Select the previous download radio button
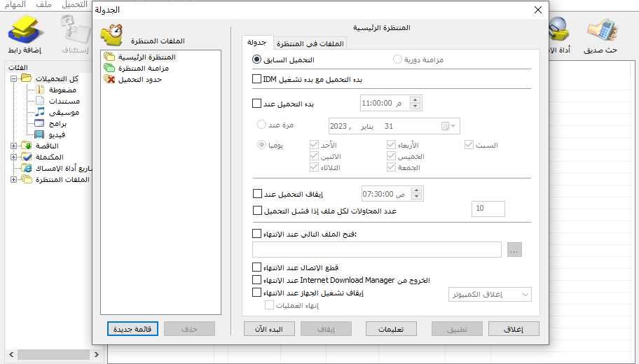This screenshot has height=364, width=639. [x=256, y=59]
